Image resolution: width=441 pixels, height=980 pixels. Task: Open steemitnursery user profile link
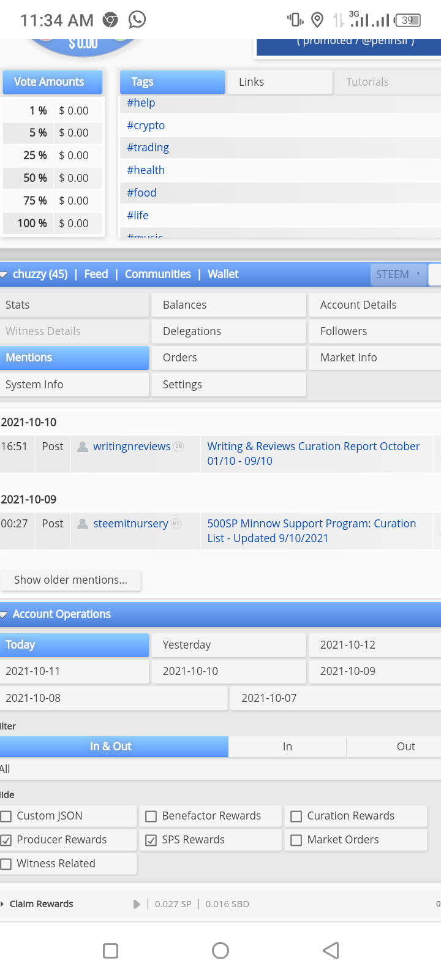pyautogui.click(x=130, y=524)
